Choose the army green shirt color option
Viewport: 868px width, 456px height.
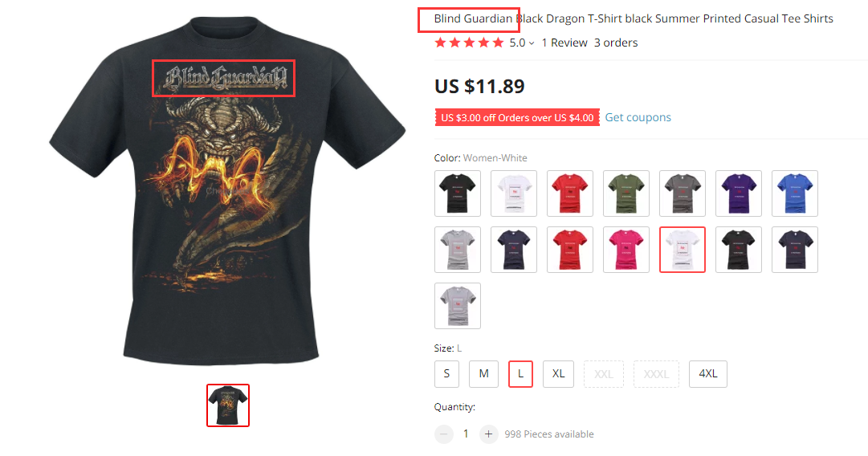click(x=626, y=193)
